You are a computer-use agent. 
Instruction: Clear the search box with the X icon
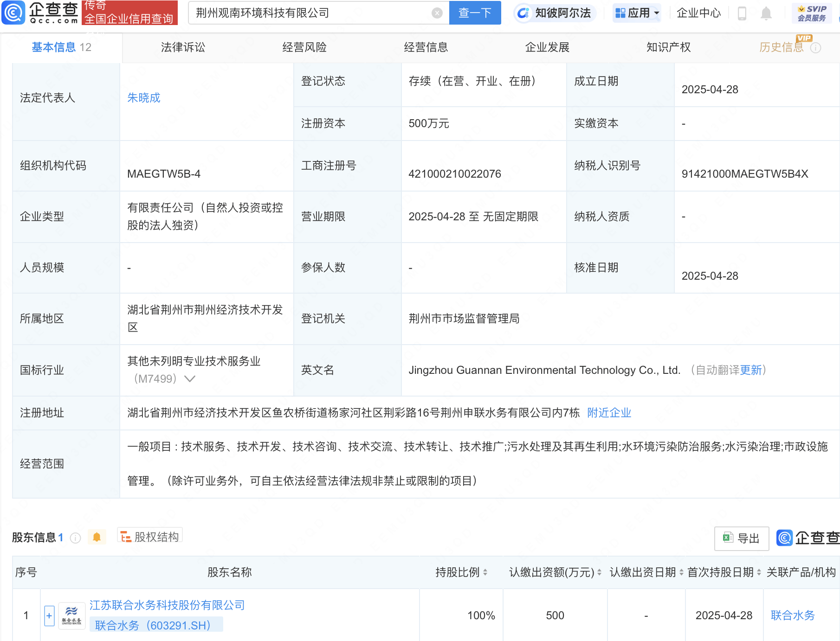point(437,13)
